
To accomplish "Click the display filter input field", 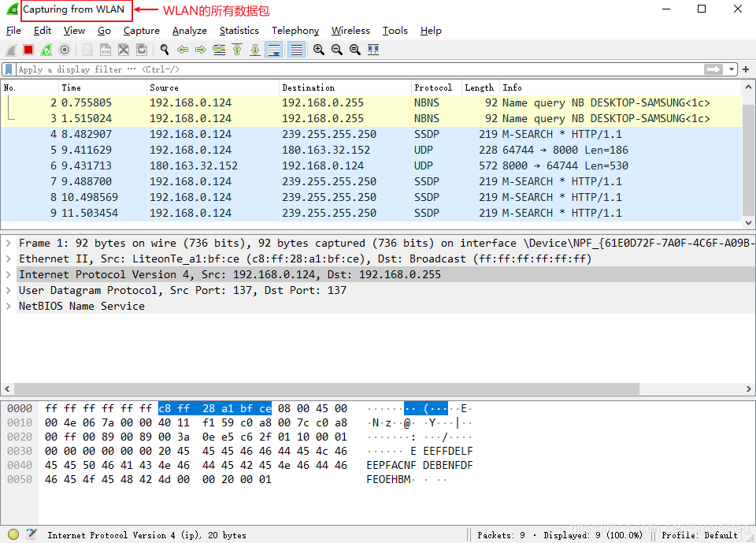I will coord(359,69).
